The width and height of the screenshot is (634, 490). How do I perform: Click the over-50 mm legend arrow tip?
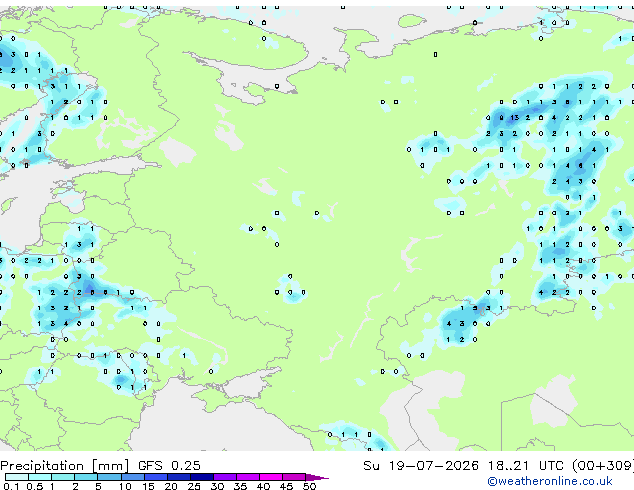[317, 477]
